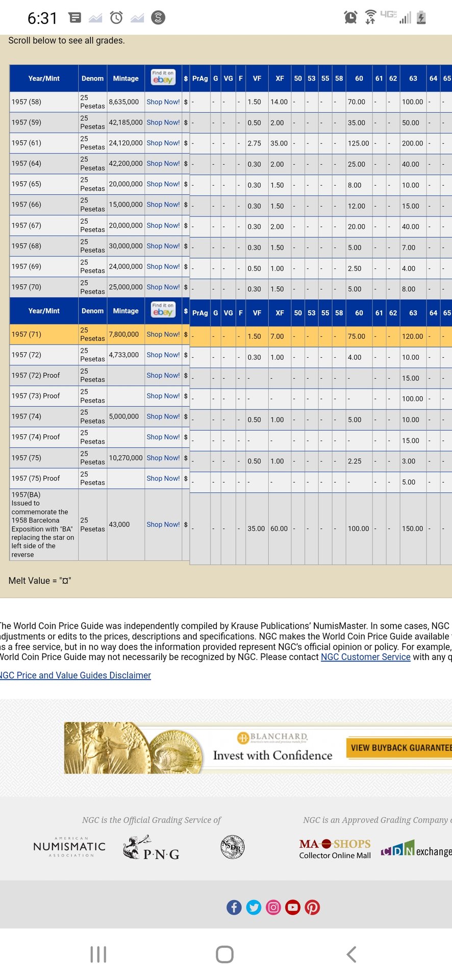The width and height of the screenshot is (452, 980).
Task: Click Shop Now! for 1957(BA) Barcelona coin
Action: pos(163,524)
